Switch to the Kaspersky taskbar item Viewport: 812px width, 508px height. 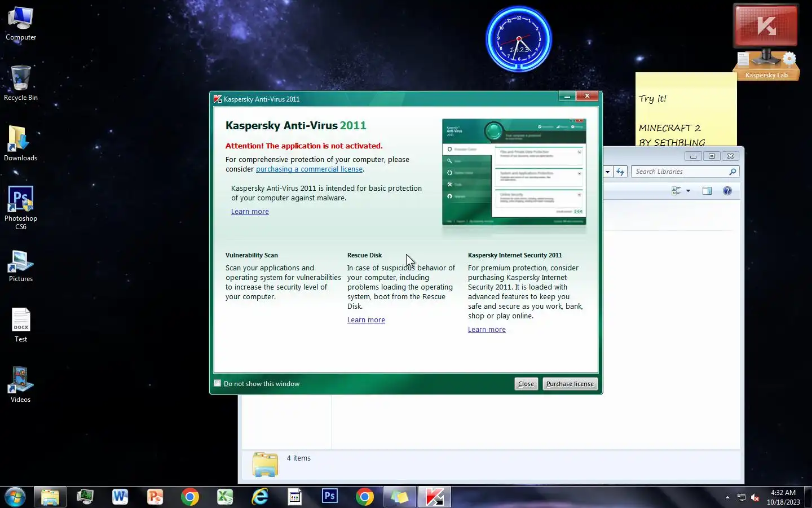tap(435, 497)
